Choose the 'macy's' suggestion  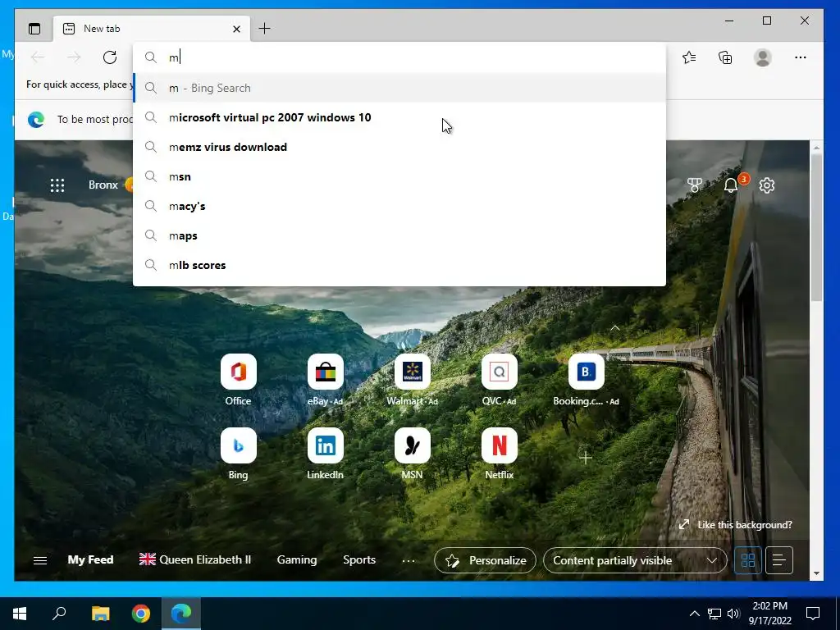[x=399, y=206]
